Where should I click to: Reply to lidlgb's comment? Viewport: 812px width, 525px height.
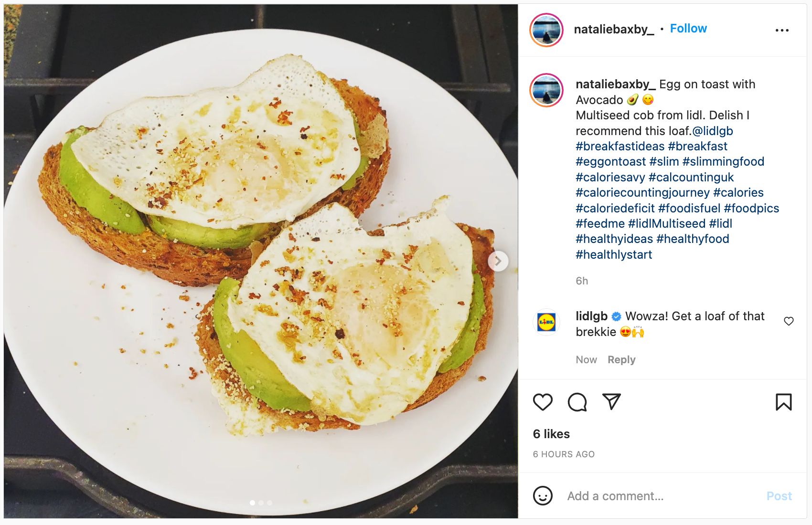coord(621,360)
